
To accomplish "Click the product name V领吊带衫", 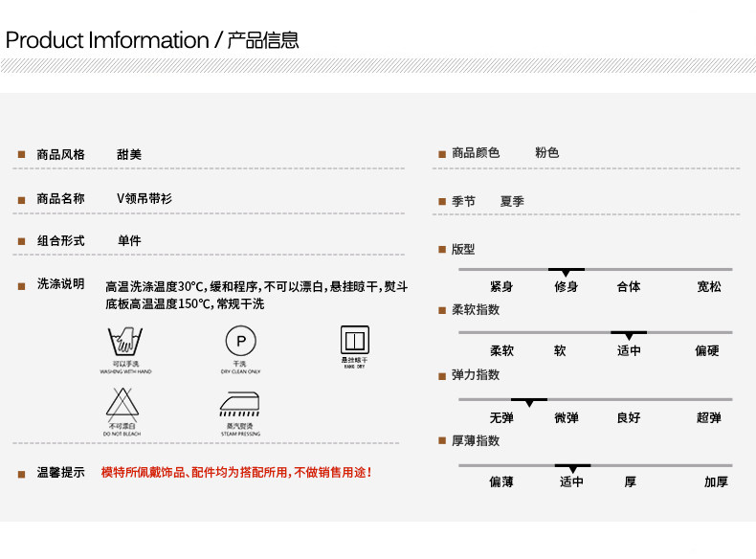I will coord(145,198).
